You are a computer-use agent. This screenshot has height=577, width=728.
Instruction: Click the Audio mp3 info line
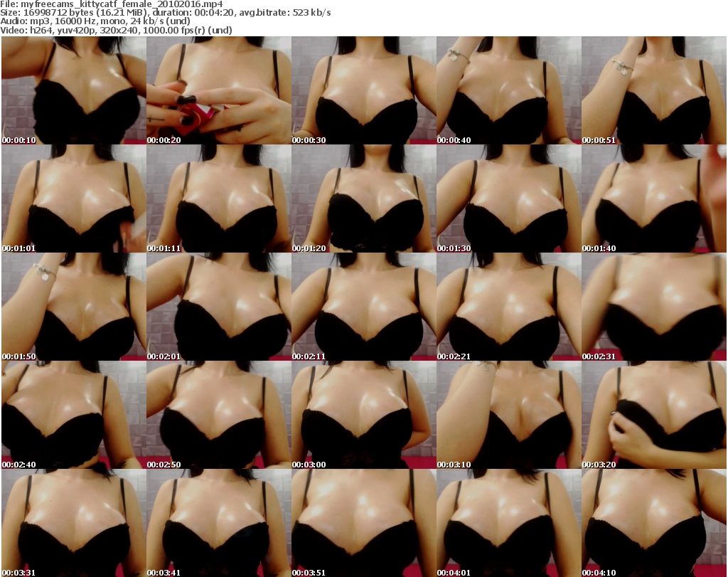95,21
